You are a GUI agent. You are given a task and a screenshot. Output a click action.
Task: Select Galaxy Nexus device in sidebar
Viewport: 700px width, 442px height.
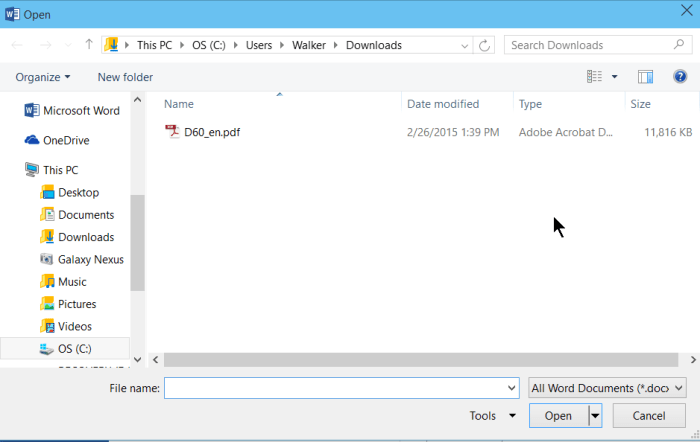82,259
